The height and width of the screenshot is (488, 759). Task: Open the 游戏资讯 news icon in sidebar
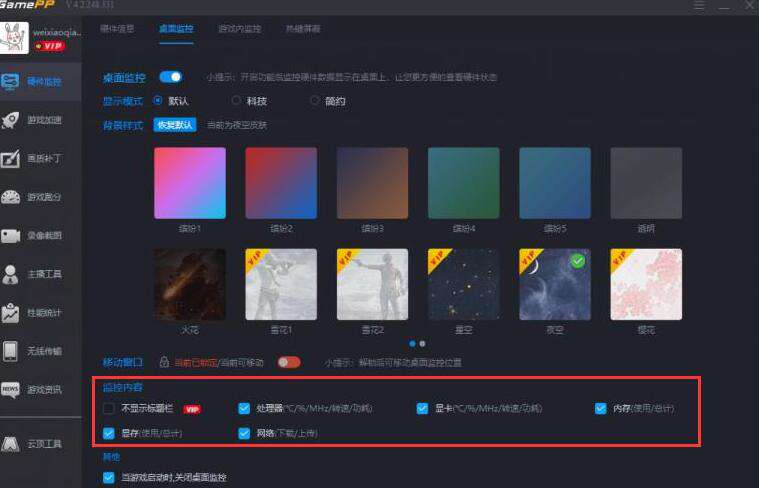10,389
